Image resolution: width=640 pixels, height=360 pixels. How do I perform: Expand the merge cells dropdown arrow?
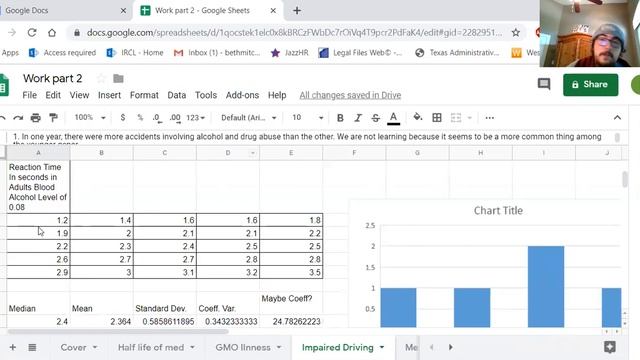[x=469, y=118]
